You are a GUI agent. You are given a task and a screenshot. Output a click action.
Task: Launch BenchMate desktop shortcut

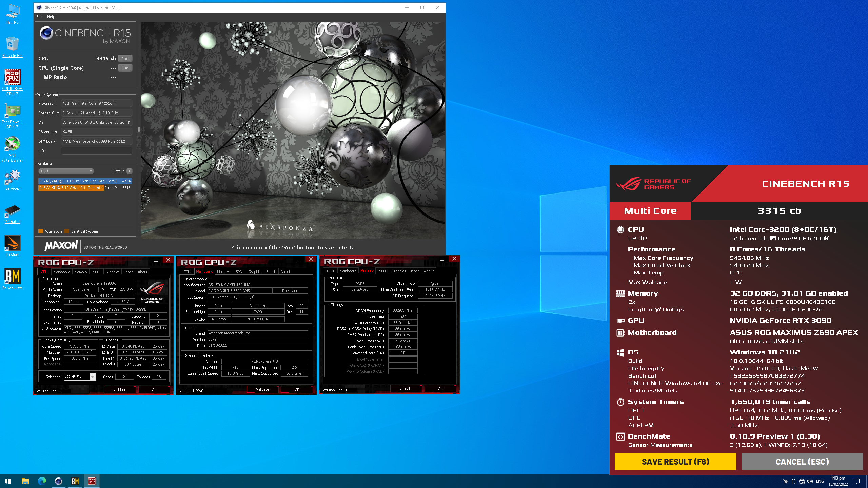tap(12, 279)
